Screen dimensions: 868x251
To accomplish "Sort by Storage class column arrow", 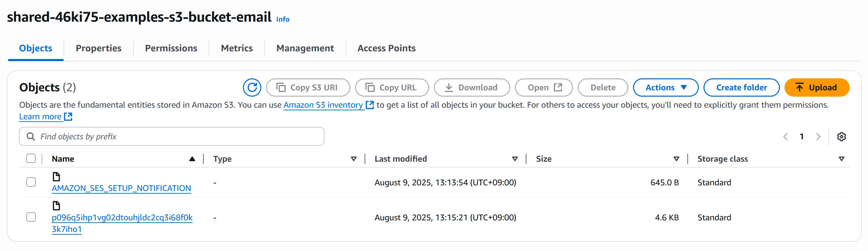I will click(841, 159).
